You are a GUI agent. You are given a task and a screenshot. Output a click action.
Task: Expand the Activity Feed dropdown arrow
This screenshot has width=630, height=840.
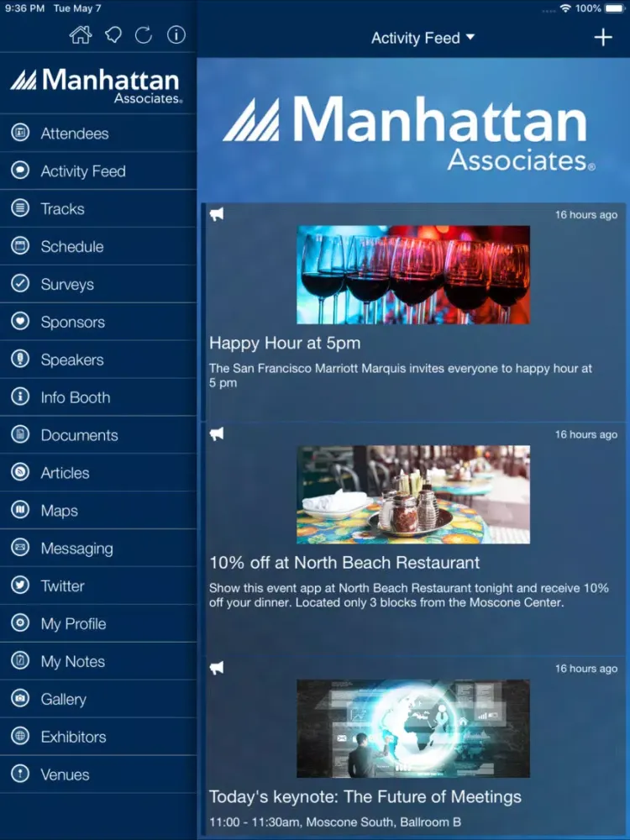pos(470,37)
